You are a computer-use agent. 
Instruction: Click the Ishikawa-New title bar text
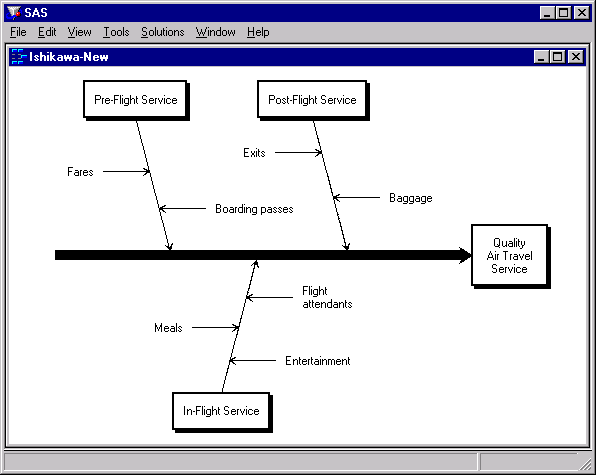(69, 57)
